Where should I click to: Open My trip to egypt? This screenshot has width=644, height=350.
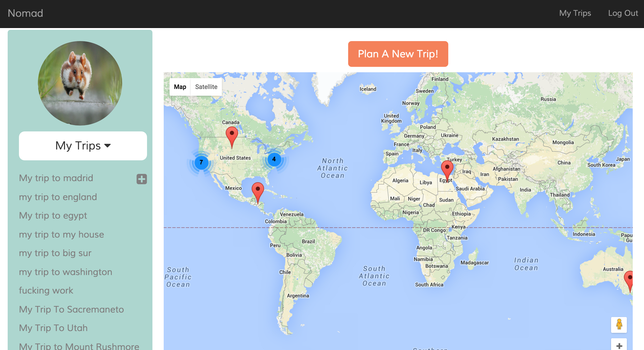tap(53, 216)
